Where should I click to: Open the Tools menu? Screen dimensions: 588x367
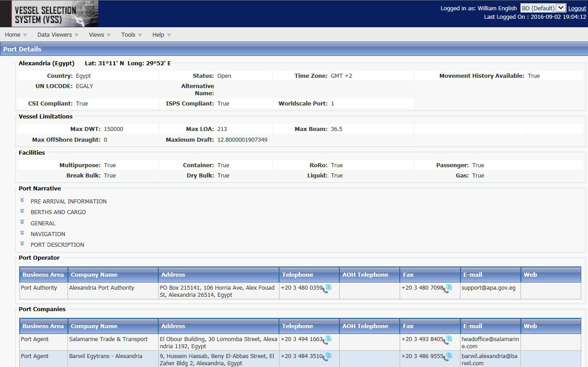131,35
